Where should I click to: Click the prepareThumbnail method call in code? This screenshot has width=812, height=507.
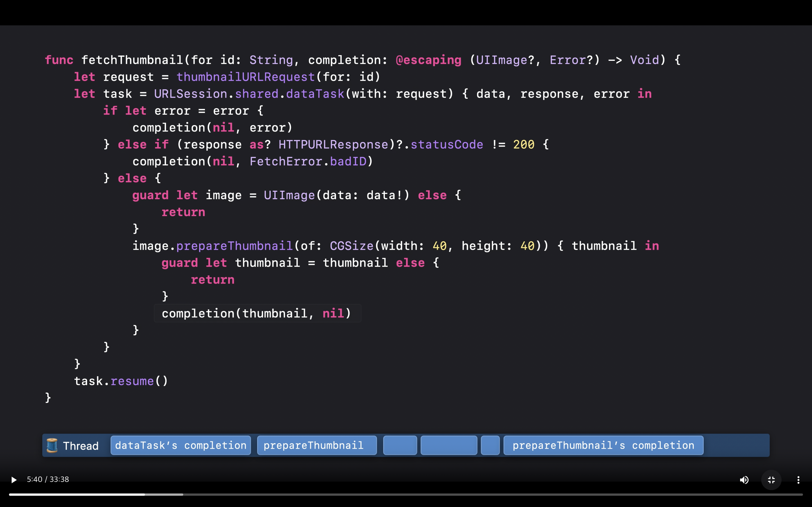234,246
